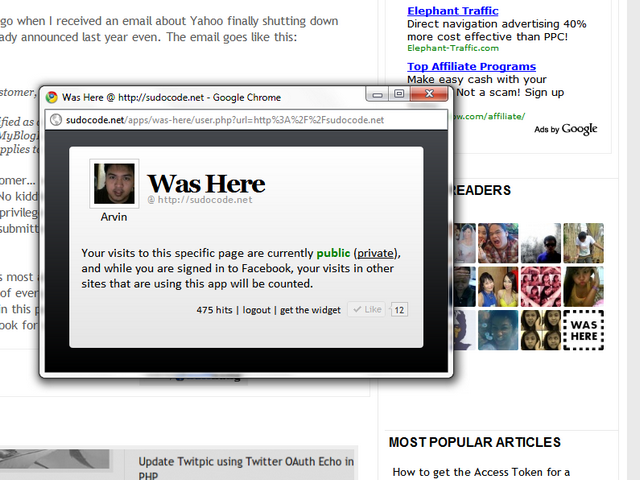The image size is (640, 480).
Task: Open reader thumbnail of man in sunglasses
Action: coord(541,243)
